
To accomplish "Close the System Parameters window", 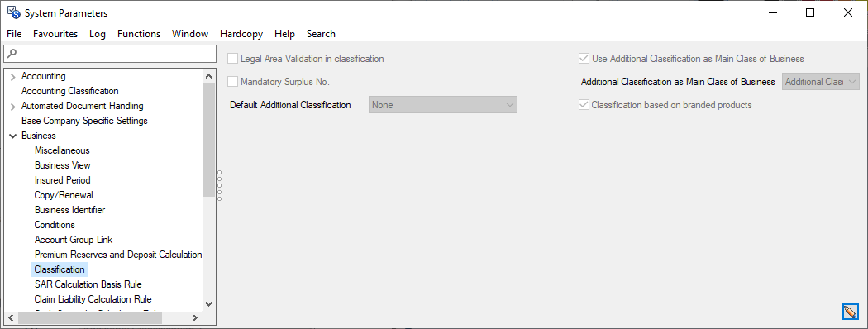I will pyautogui.click(x=847, y=12).
